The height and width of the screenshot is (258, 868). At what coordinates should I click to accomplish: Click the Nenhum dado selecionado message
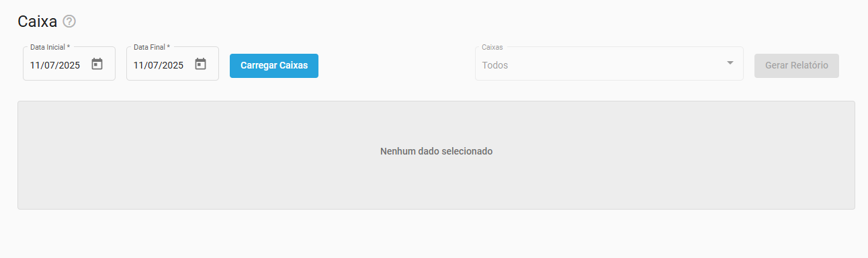tap(437, 151)
